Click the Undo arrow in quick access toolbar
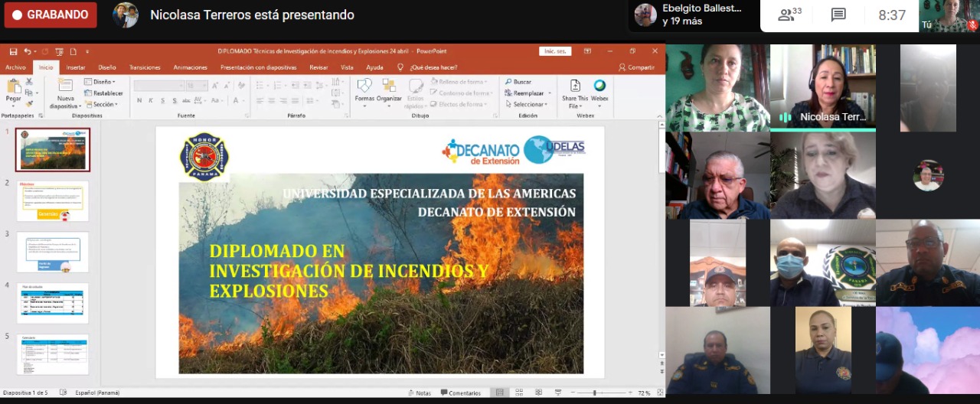The height and width of the screenshot is (404, 980). (x=27, y=51)
